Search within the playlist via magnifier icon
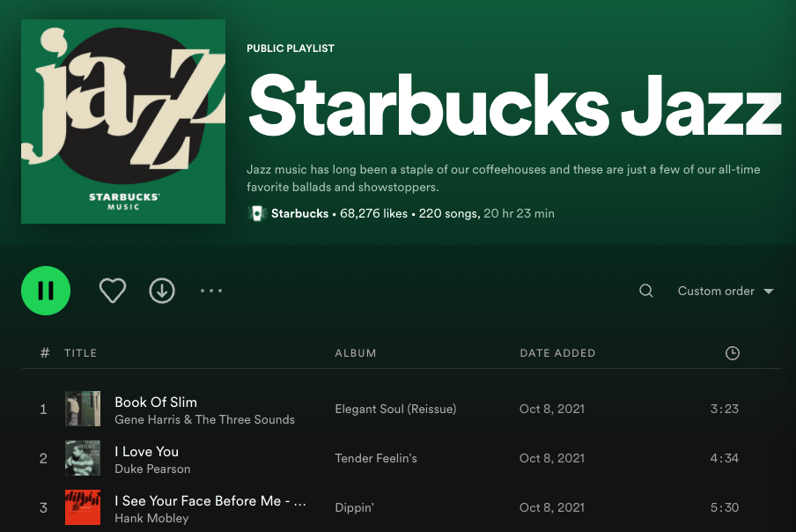 (645, 291)
